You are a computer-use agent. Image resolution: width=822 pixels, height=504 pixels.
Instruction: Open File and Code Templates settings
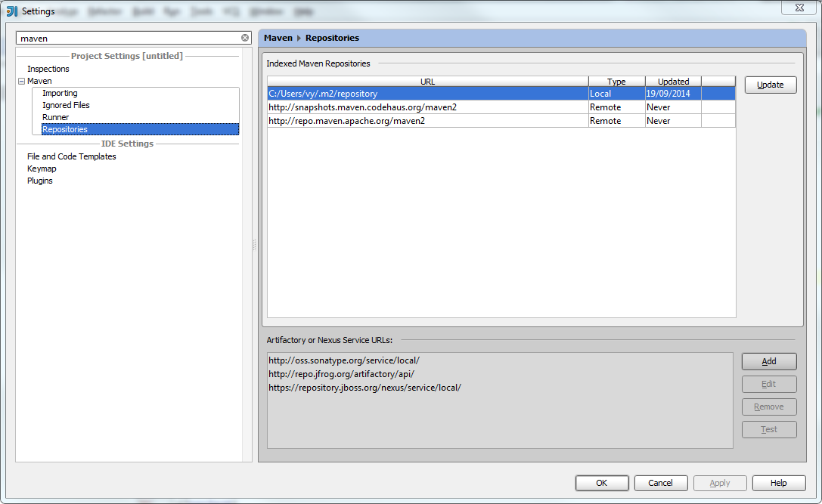(x=71, y=156)
